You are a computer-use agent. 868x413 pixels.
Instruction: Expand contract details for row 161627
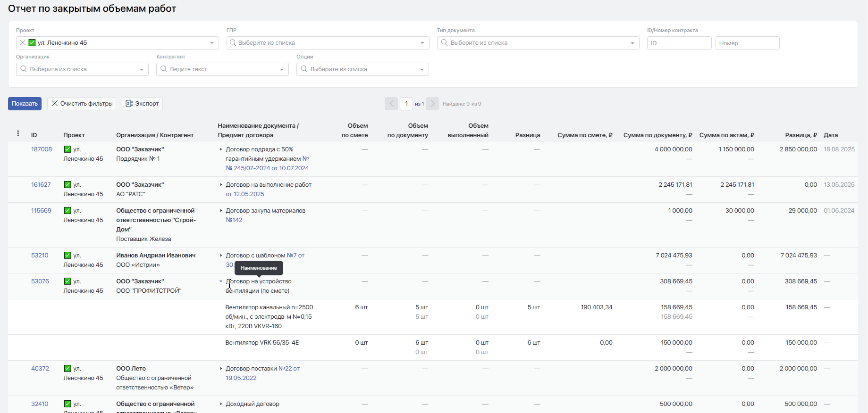point(221,185)
